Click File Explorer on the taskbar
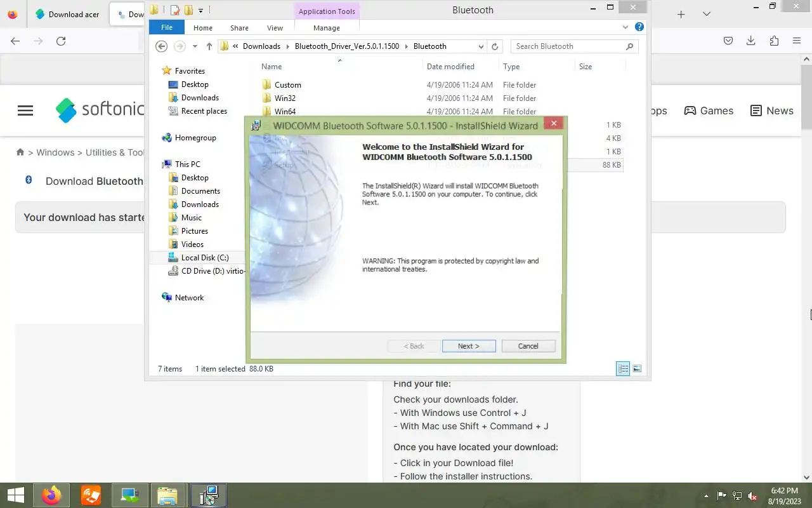 (167, 495)
